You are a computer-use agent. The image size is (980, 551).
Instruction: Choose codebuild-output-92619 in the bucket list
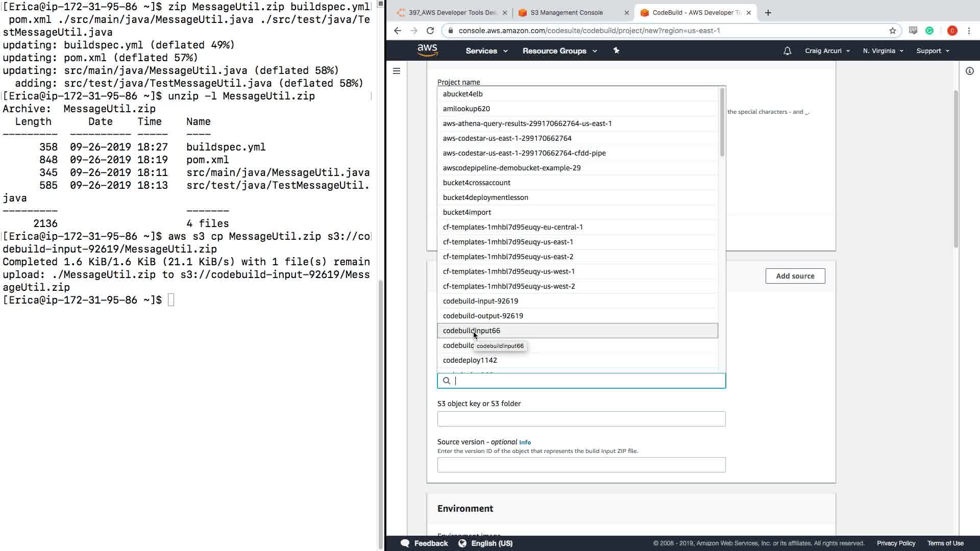coord(483,316)
